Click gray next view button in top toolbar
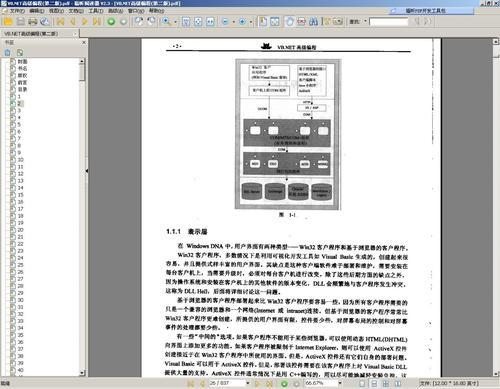 123,22
